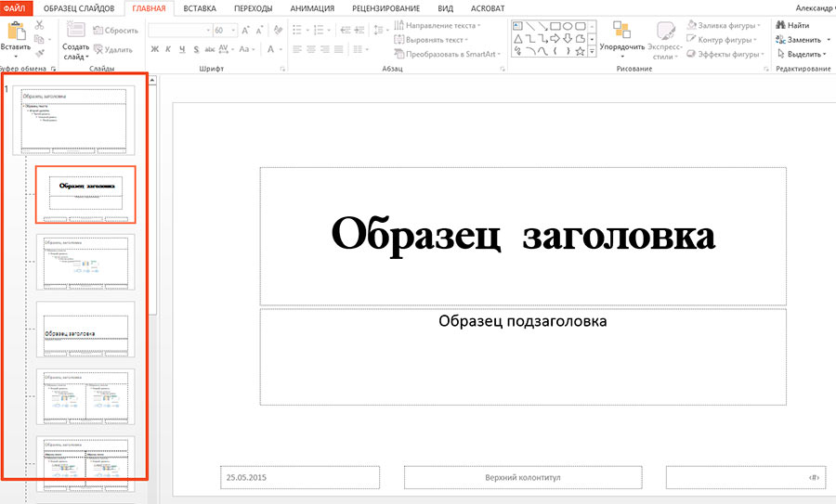Open the font size dropdown showing 60
Screen dimensions: 836x504
coord(231,31)
